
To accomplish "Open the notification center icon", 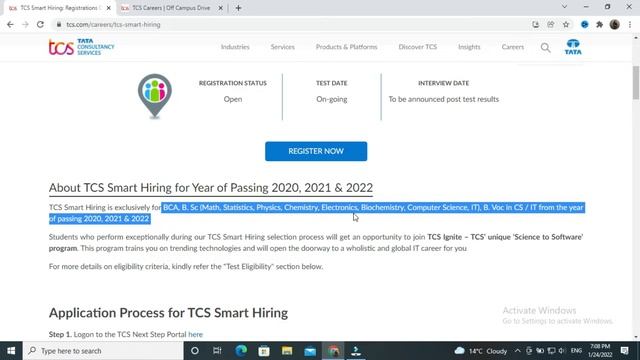I will pyautogui.click(x=624, y=351).
